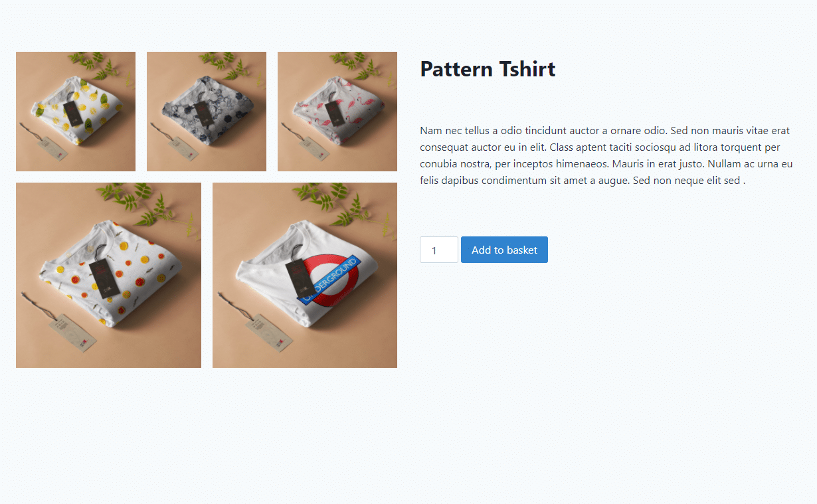Click the Pattern Tshirt heading
This screenshot has height=504, width=817.
point(488,69)
